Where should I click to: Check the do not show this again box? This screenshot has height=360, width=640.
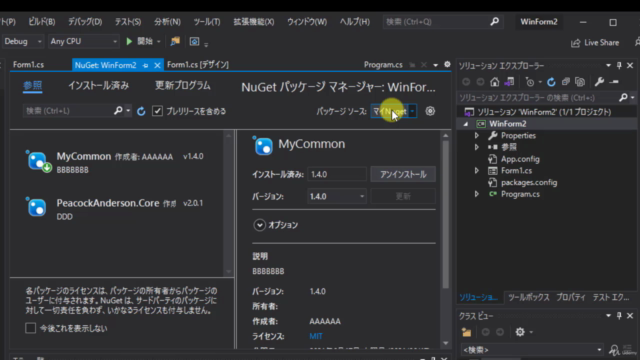(x=30, y=328)
